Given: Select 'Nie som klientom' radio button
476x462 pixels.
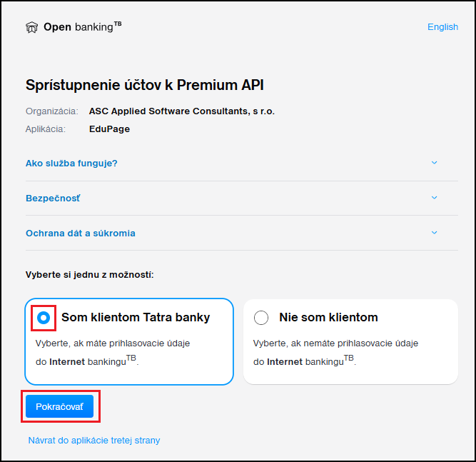Looking at the screenshot, I should coord(261,318).
